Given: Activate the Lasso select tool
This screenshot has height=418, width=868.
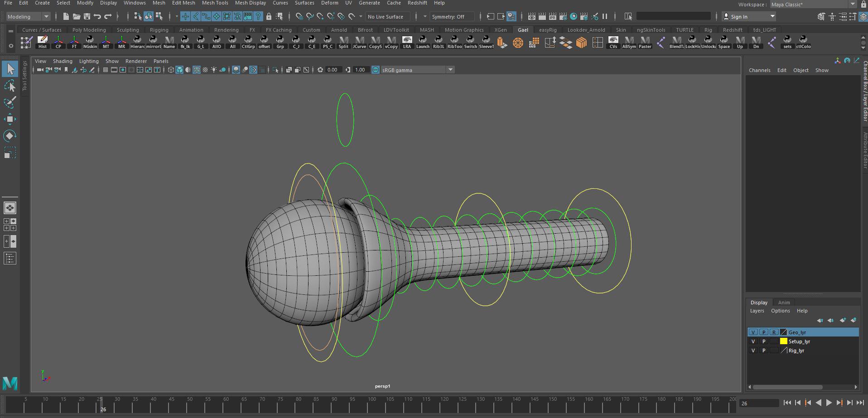Looking at the screenshot, I should click(x=10, y=86).
